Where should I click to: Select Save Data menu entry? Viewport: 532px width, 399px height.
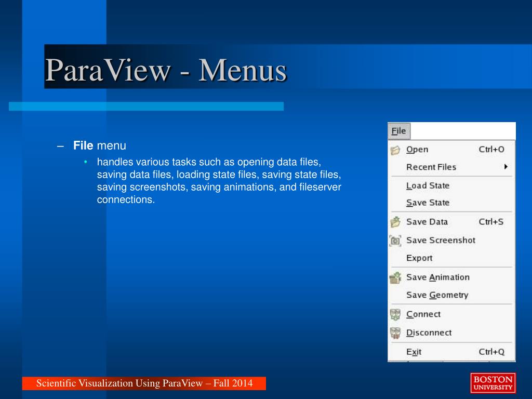tap(451, 222)
